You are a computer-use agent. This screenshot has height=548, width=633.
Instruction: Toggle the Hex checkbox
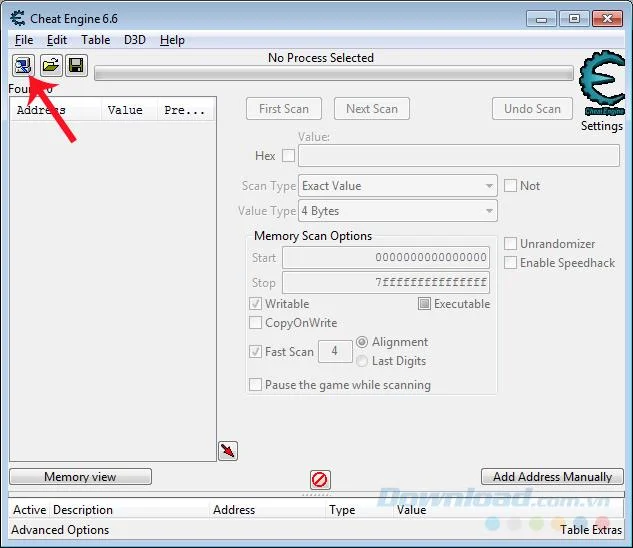(x=288, y=155)
